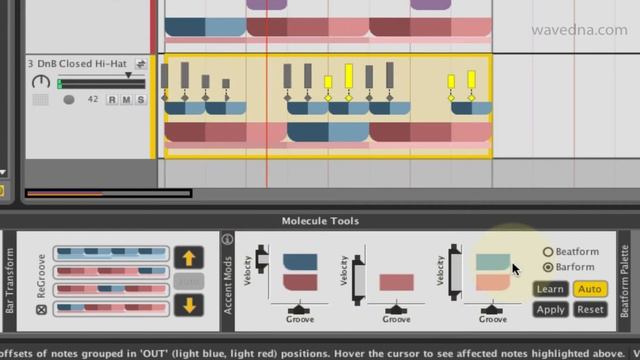This screenshot has height=360, width=640.
Task: Open the Accent Mods info icon
Action: [227, 239]
